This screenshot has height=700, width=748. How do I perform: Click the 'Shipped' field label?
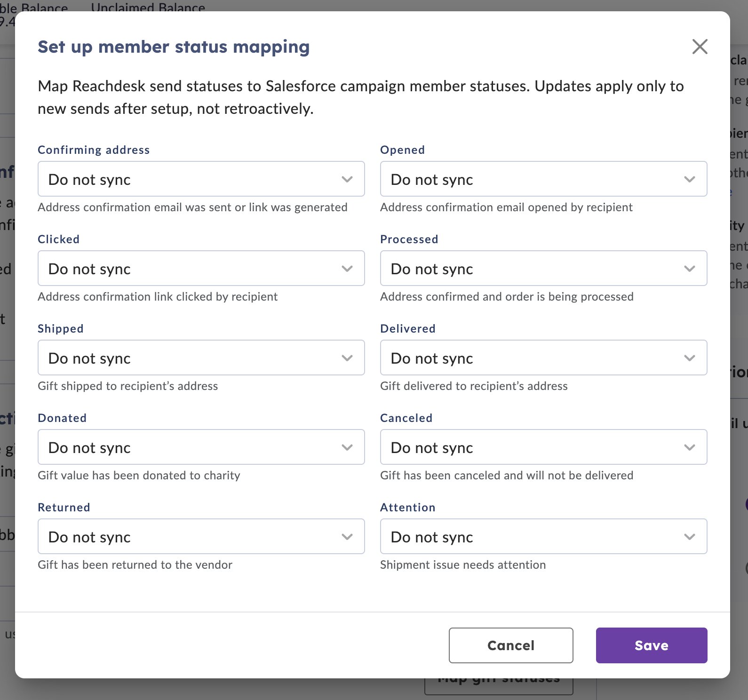pyautogui.click(x=60, y=328)
